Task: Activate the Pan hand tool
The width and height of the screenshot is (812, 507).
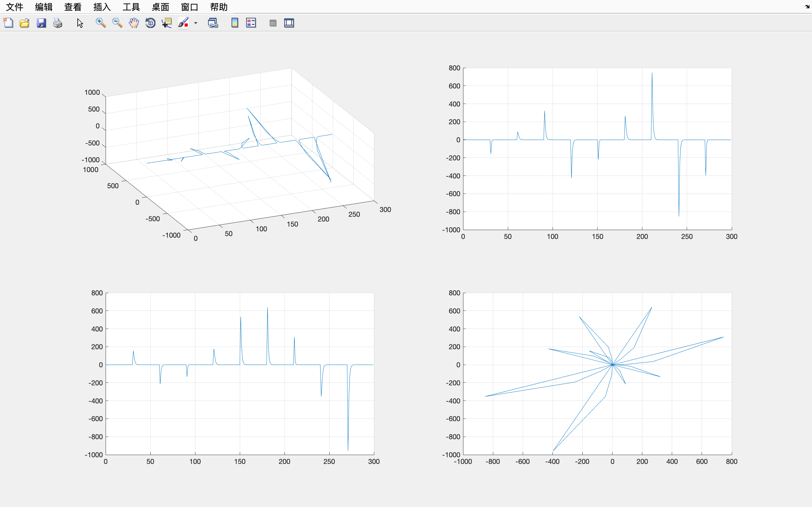Action: 134,23
